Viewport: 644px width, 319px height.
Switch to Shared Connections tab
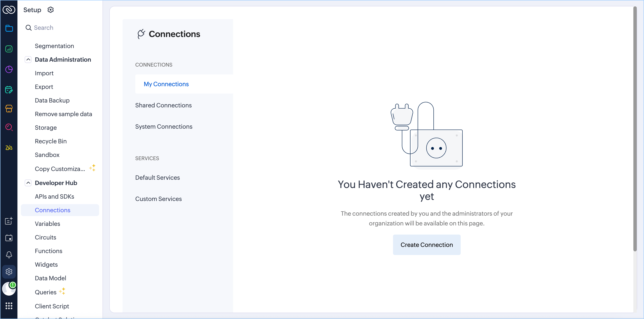click(163, 105)
